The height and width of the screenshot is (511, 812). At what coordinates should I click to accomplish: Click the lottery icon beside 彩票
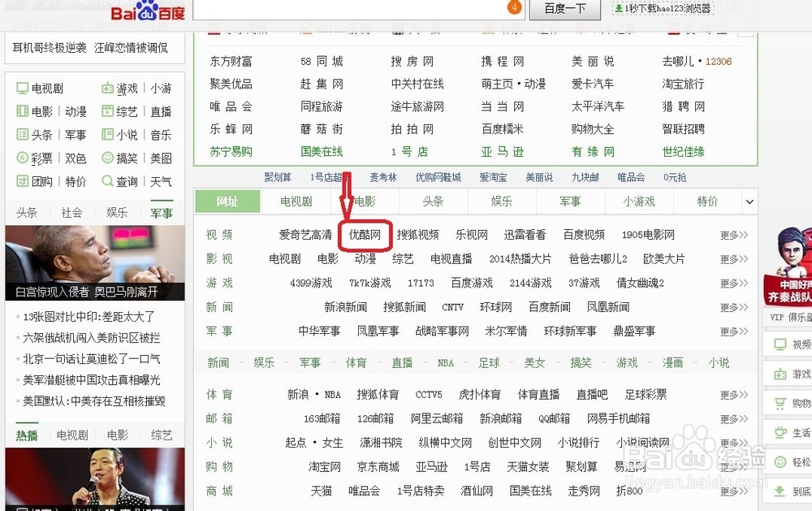point(22,158)
